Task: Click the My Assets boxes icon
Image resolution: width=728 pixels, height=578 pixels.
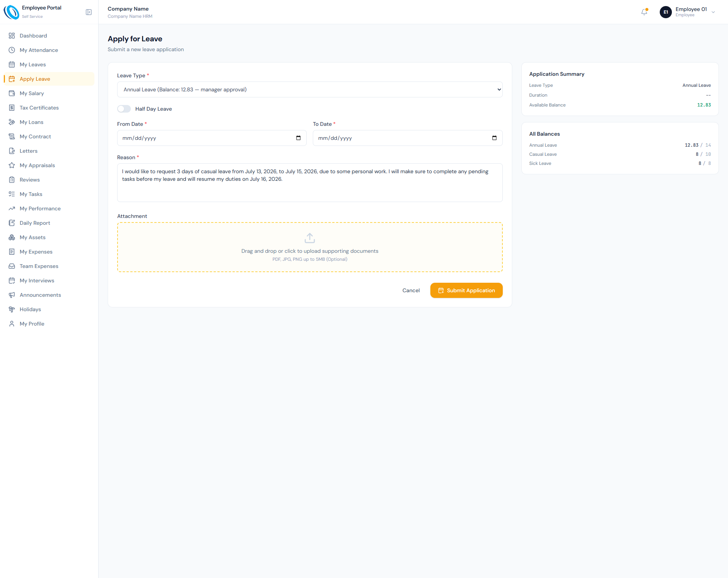Action: coord(12,237)
